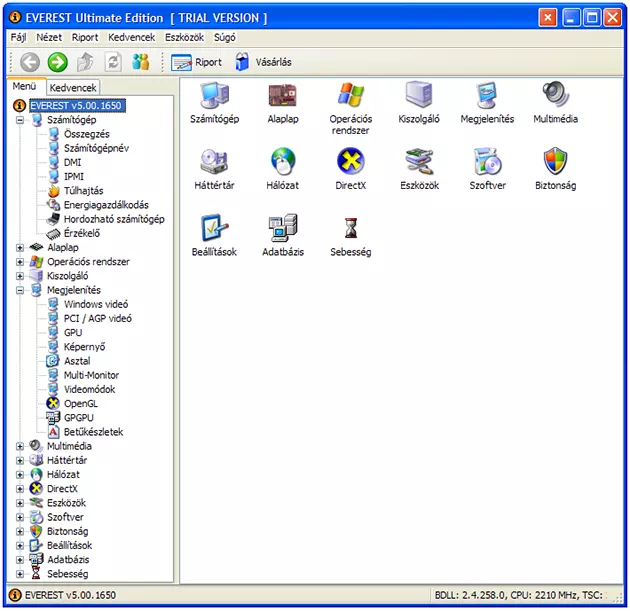Expand the Szoftver tree node
The width and height of the screenshot is (630, 611).
pos(20,517)
